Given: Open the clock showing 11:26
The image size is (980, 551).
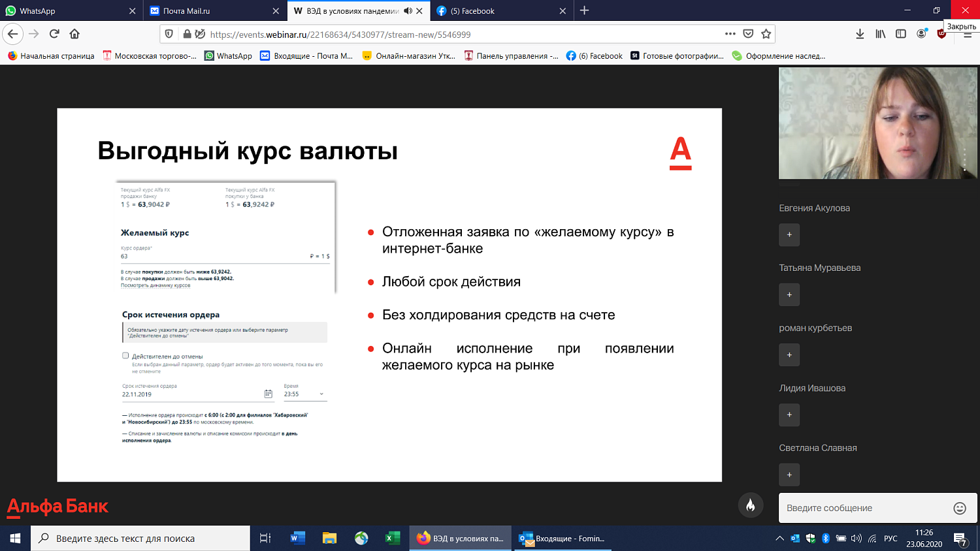Looking at the screenshot, I should 924,539.
